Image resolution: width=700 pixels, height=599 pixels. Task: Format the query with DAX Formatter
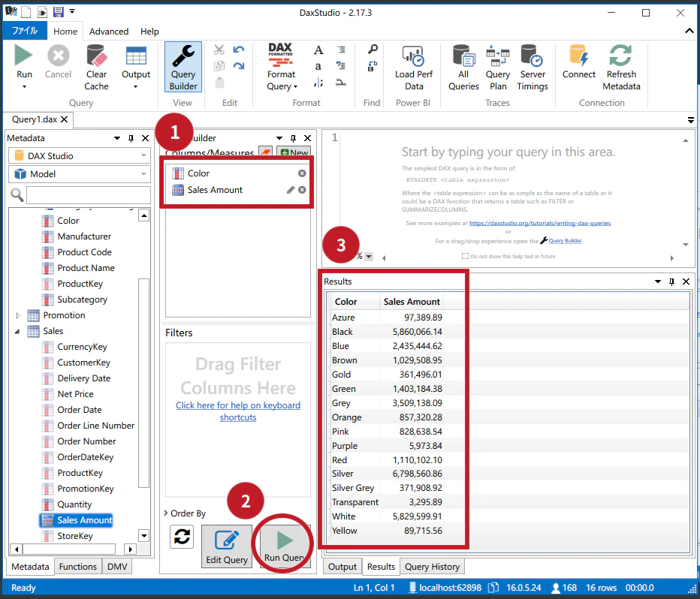tap(281, 68)
